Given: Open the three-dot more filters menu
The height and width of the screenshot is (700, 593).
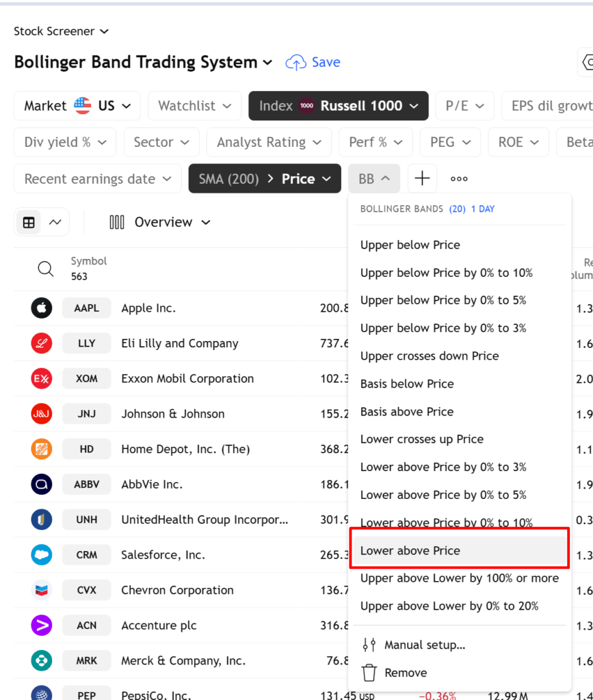Looking at the screenshot, I should 458,178.
